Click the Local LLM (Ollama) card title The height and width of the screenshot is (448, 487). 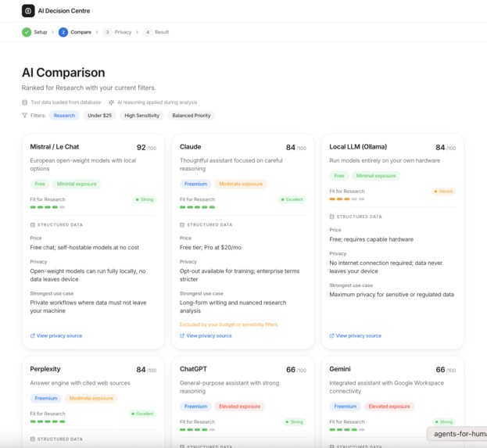click(358, 147)
